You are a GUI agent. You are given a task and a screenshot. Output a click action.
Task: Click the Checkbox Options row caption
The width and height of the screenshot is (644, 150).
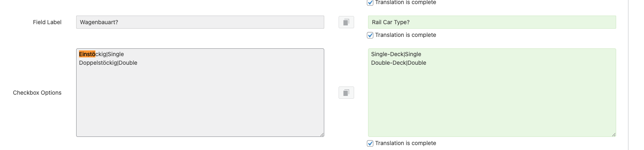point(37,93)
